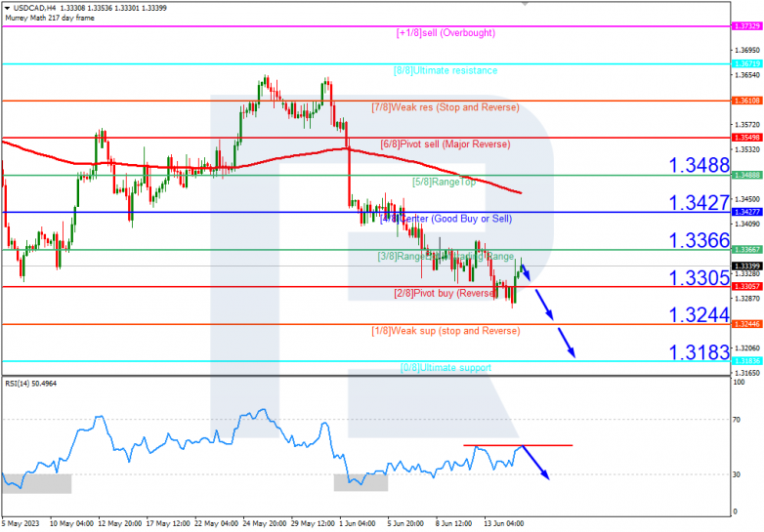The width and height of the screenshot is (764, 532).
Task: Click the 29 May 12:00 time label
Action: (313, 524)
